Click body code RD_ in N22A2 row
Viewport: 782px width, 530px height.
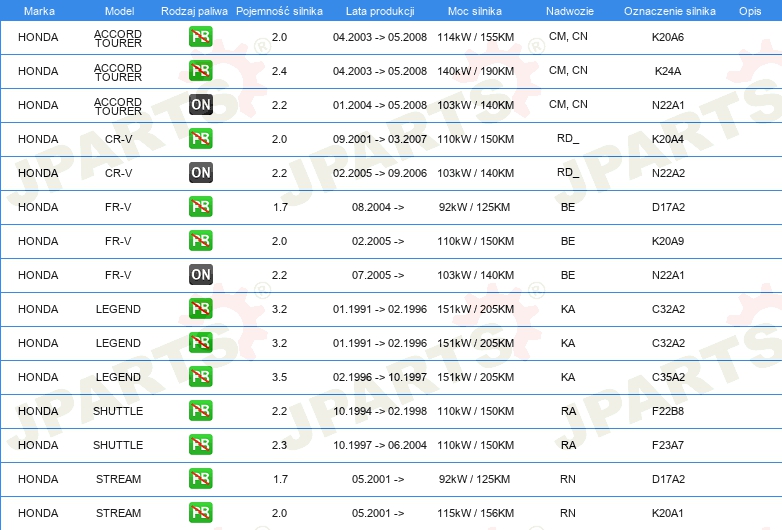(568, 173)
